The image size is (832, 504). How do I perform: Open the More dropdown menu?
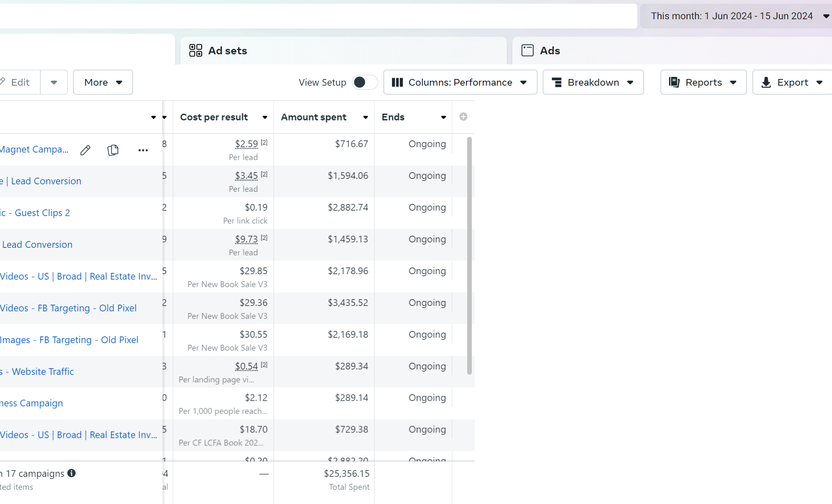click(103, 82)
